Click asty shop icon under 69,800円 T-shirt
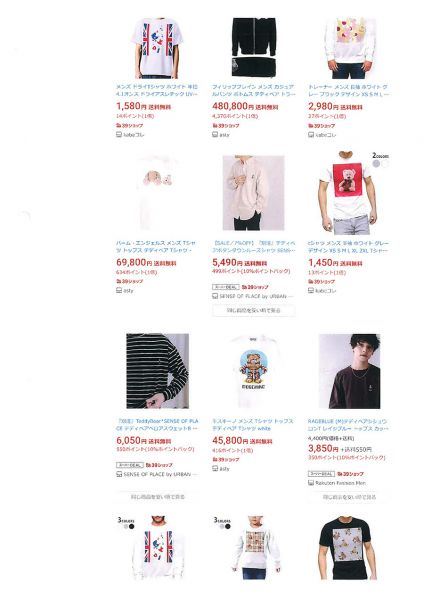Image resolution: width=424 pixels, height=600 pixels. point(119,290)
